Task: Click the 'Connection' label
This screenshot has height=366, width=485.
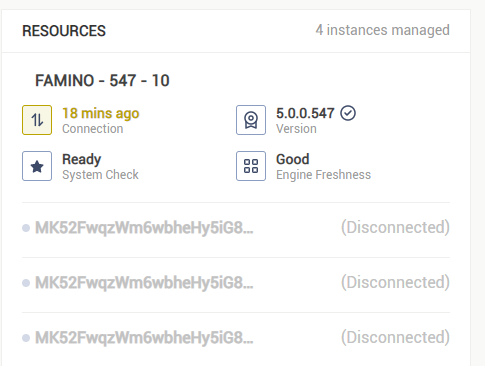Action: [x=93, y=129]
